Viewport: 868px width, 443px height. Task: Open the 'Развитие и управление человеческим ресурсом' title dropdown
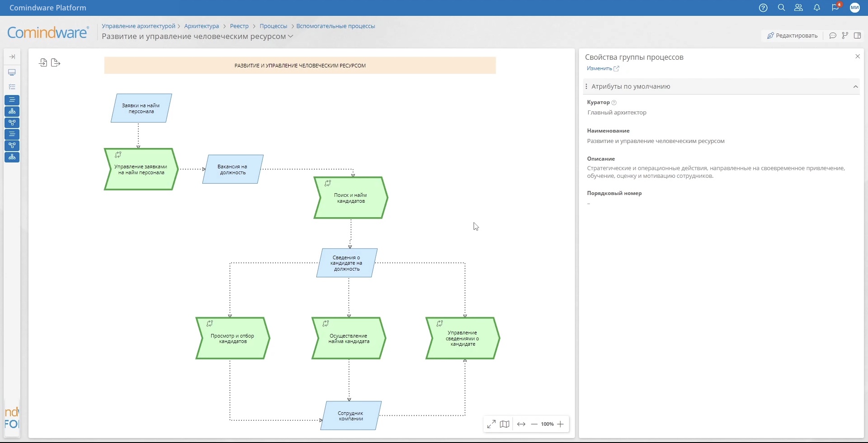(x=290, y=36)
